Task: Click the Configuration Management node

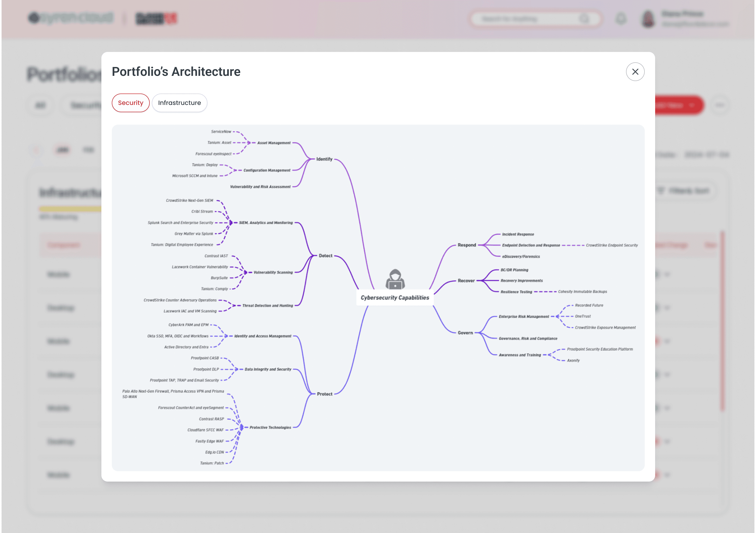Action: point(267,170)
